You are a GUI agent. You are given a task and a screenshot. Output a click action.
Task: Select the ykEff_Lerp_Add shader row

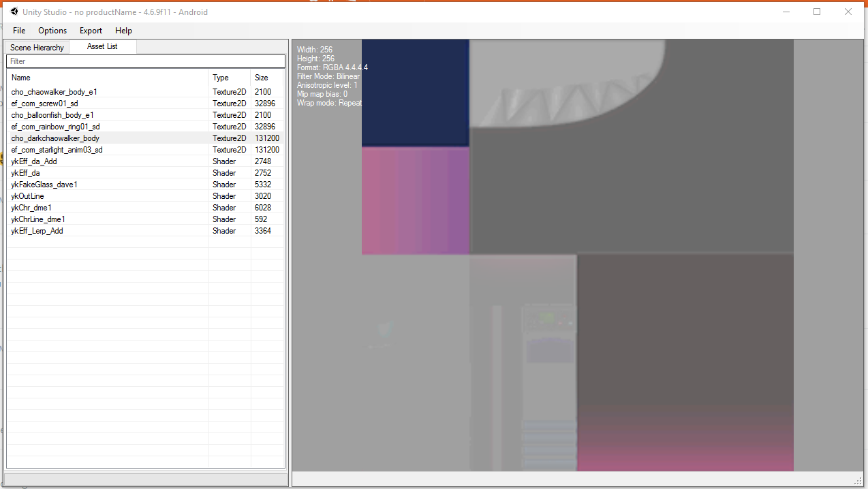(145, 231)
